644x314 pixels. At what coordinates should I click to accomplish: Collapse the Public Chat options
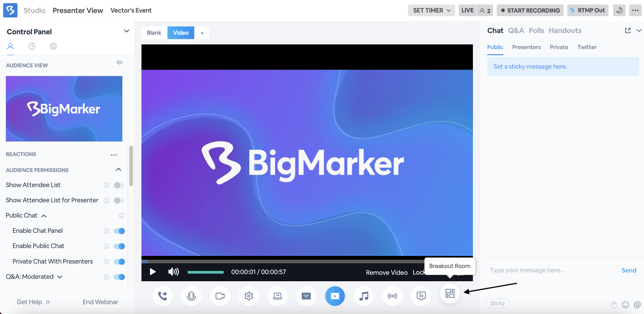[x=44, y=216]
